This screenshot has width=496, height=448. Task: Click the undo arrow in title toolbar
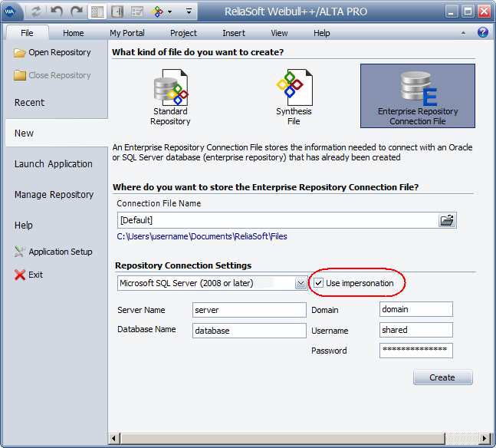(x=57, y=12)
